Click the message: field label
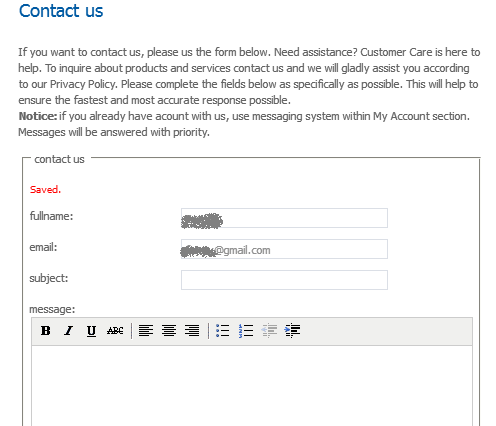This screenshot has width=496, height=426. (x=52, y=309)
